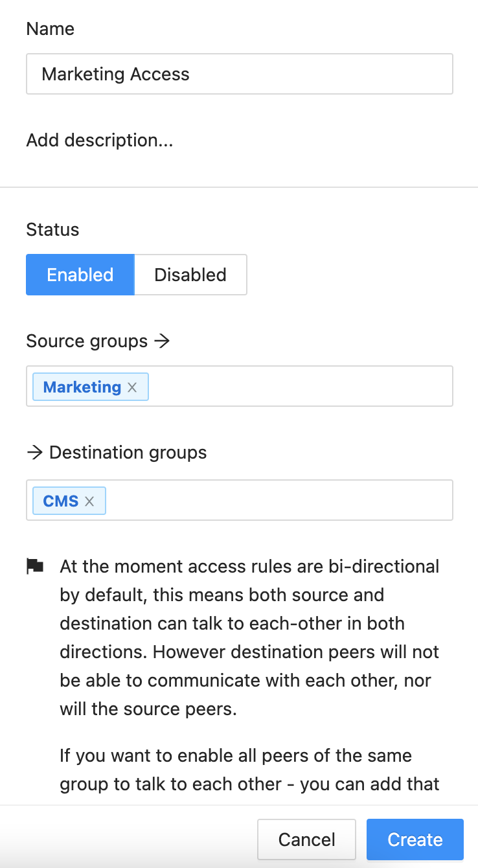This screenshot has height=868, width=478.
Task: Click the Status label
Action: [x=52, y=230]
